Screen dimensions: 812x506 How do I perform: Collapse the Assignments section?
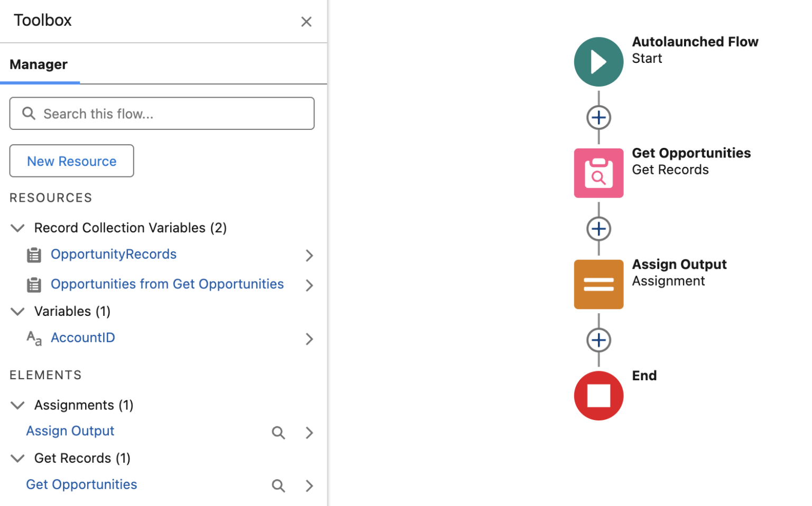(17, 405)
